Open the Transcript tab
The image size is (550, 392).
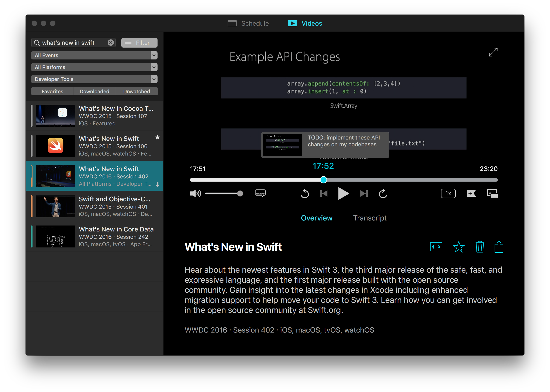(370, 218)
